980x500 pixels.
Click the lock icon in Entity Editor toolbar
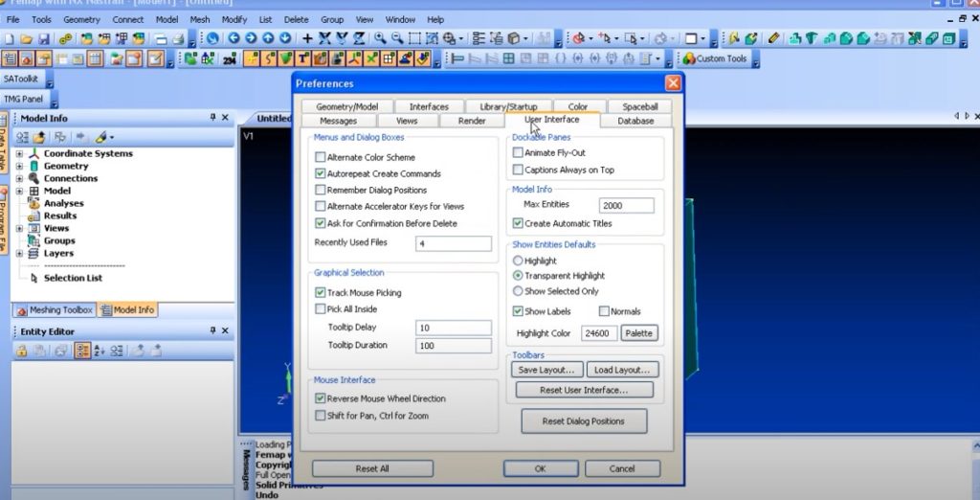21,352
